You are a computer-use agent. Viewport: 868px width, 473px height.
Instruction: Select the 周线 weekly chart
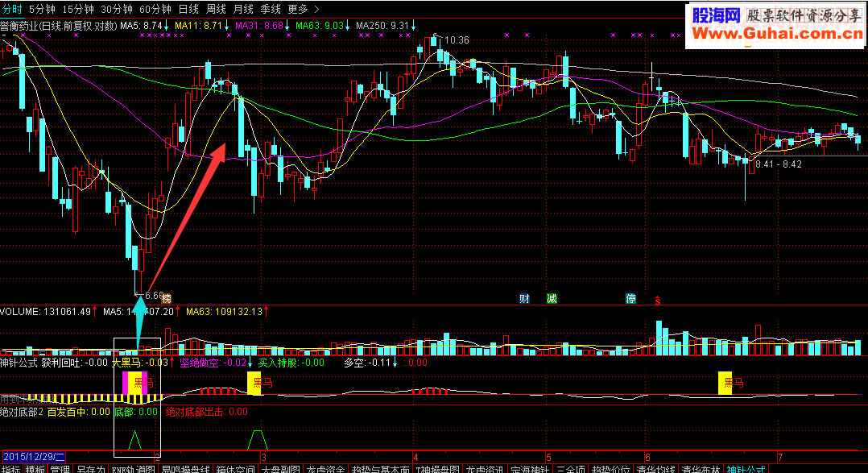tap(216, 10)
